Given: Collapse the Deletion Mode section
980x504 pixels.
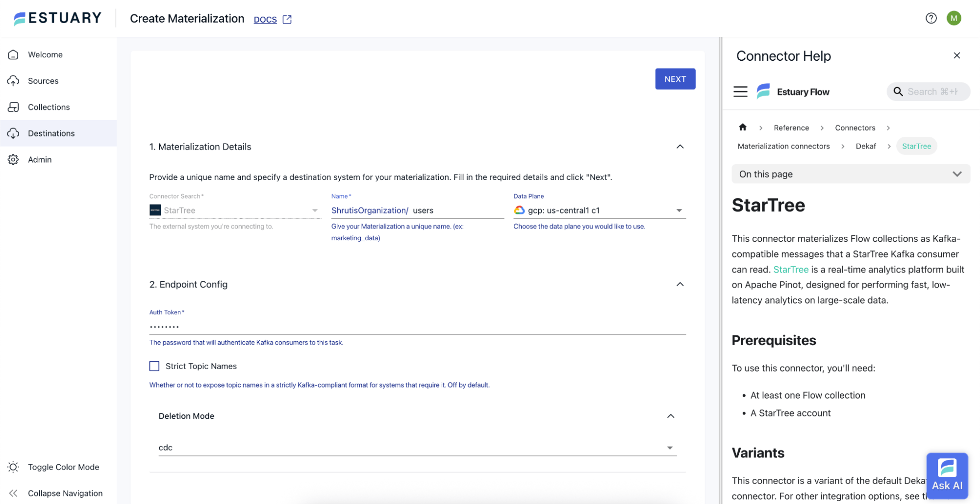Looking at the screenshot, I should click(x=671, y=416).
